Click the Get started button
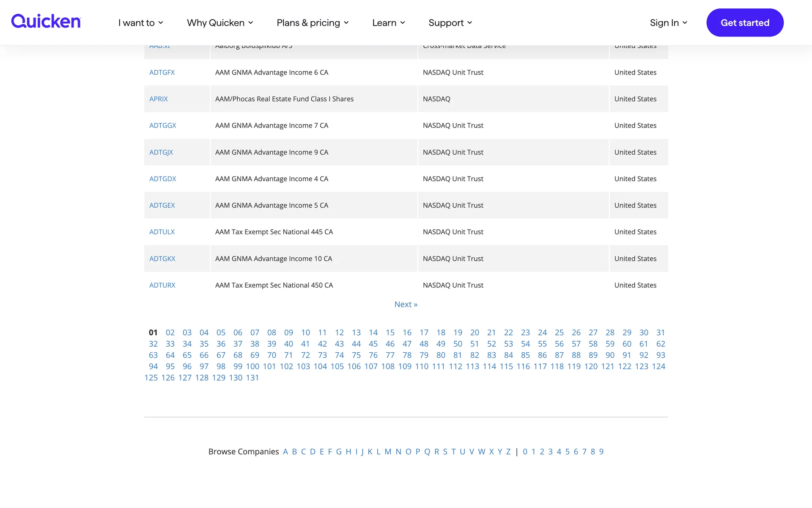 point(744,23)
